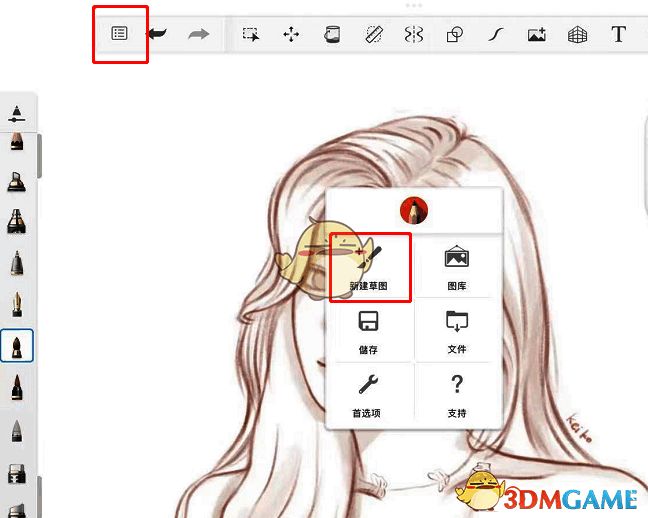Select the selection marquee tool
Screen dimensions: 648x518
pyautogui.click(x=251, y=34)
